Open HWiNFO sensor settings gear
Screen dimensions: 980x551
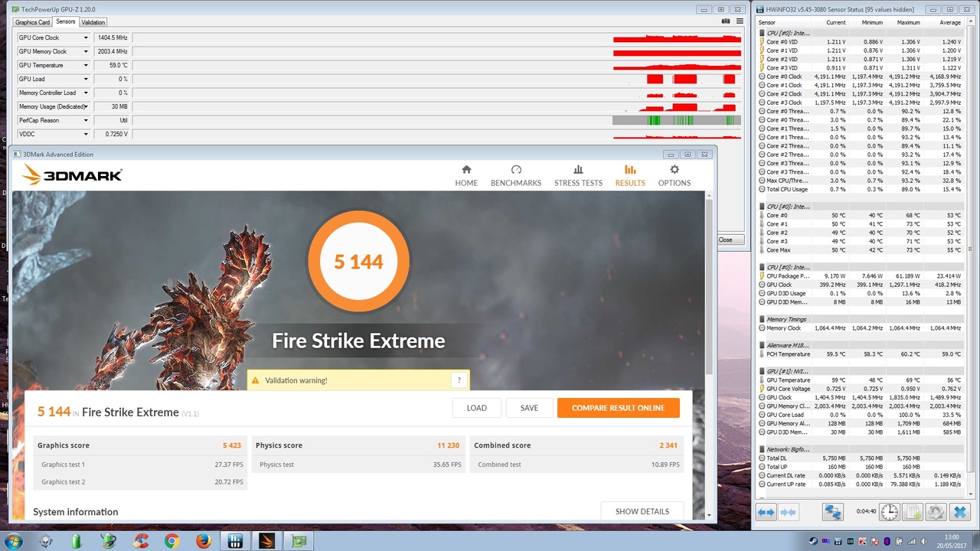(x=935, y=512)
